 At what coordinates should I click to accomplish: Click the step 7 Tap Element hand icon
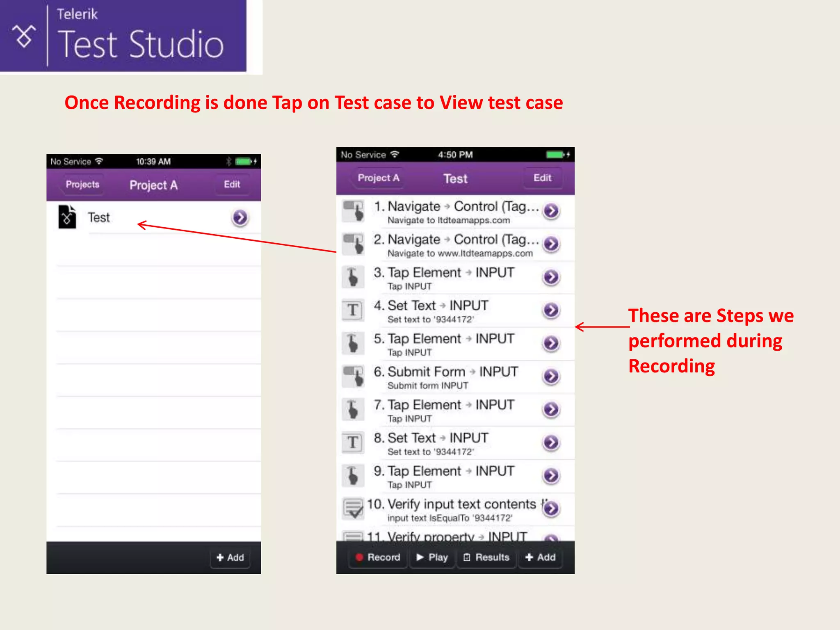(353, 409)
